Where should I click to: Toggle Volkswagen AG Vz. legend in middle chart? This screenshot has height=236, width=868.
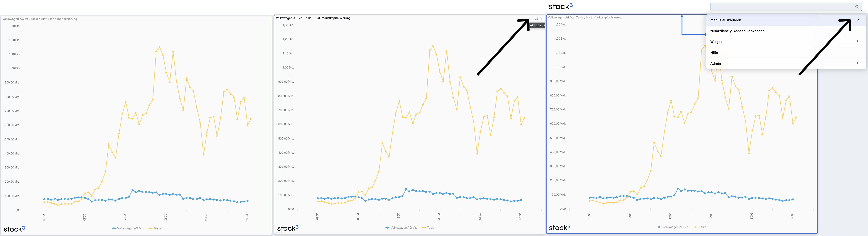[x=401, y=228]
